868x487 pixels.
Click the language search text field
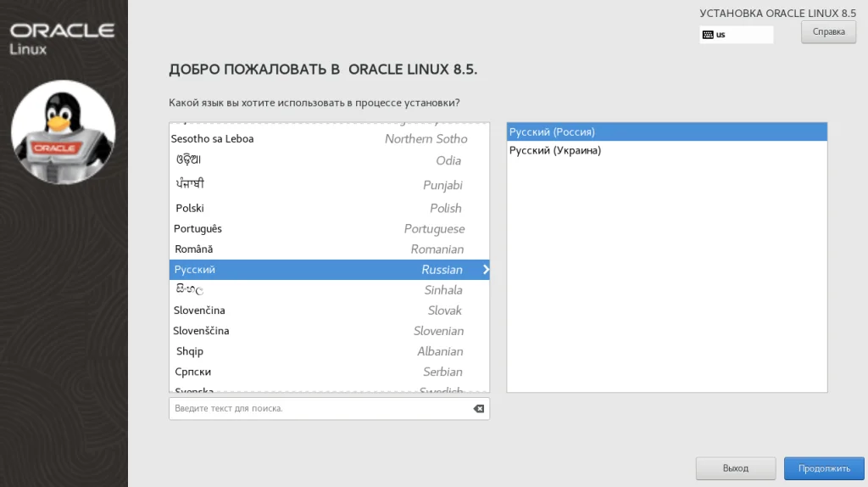[x=320, y=408]
